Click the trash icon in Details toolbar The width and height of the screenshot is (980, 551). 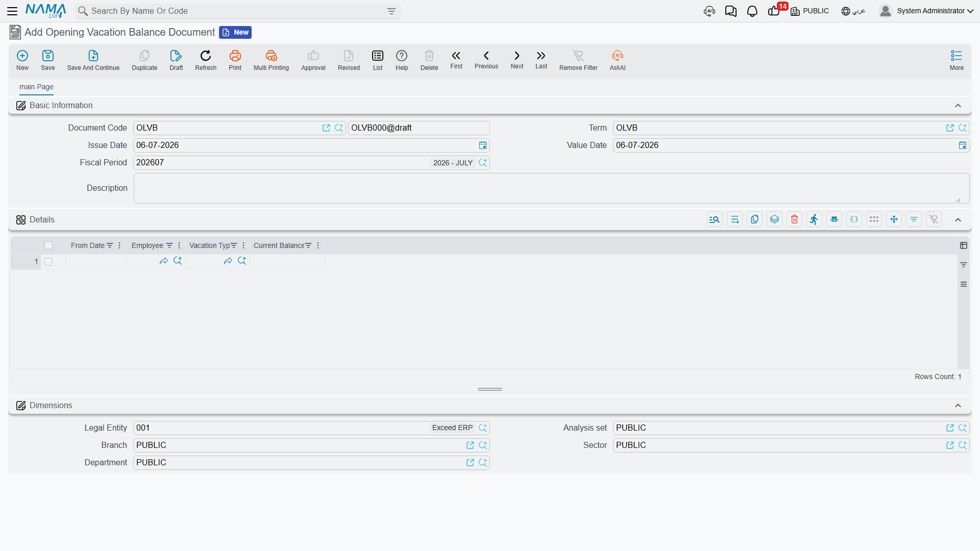[794, 219]
